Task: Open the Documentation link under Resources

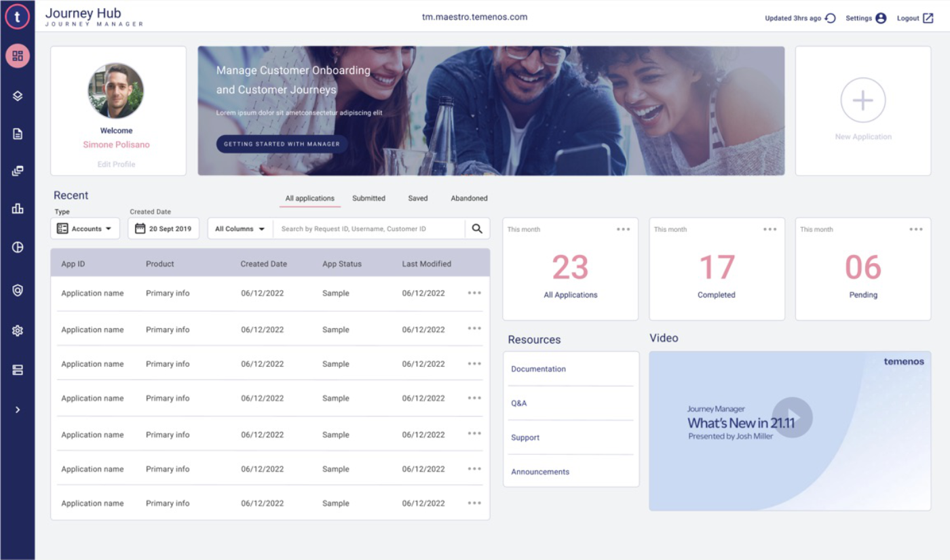Action: [538, 369]
